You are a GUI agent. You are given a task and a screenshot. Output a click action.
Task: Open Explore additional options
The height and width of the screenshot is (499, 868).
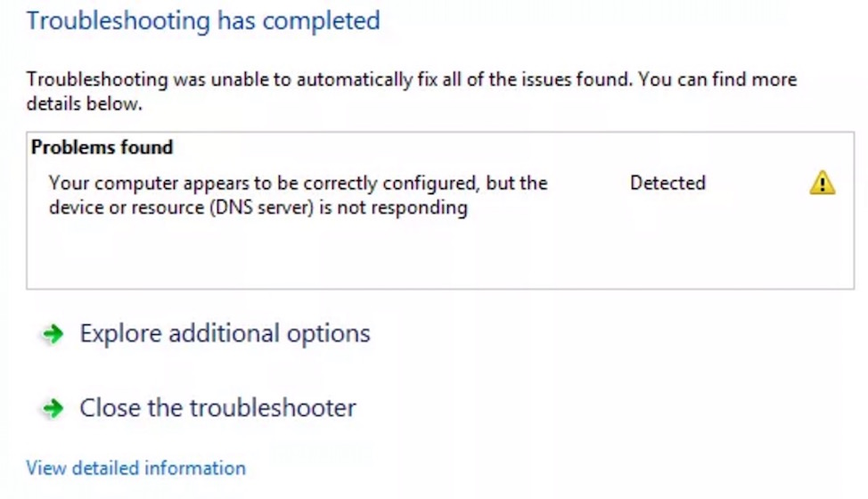(x=225, y=333)
